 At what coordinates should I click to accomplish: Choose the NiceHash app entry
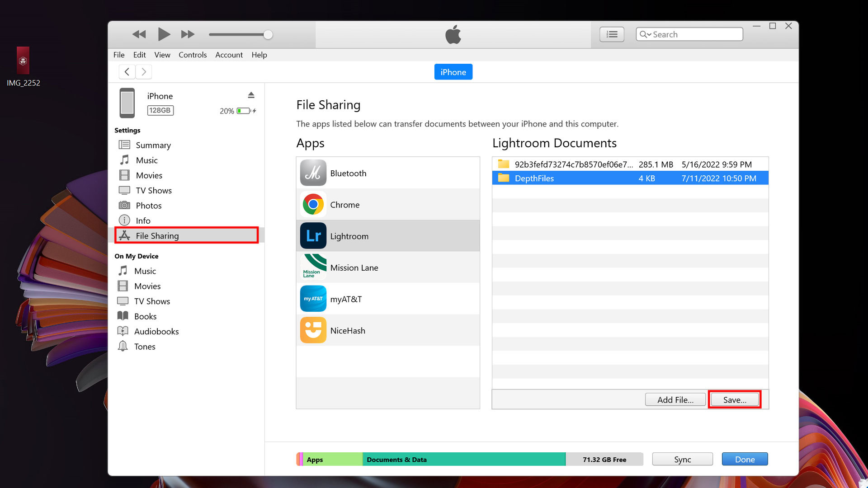click(x=347, y=331)
